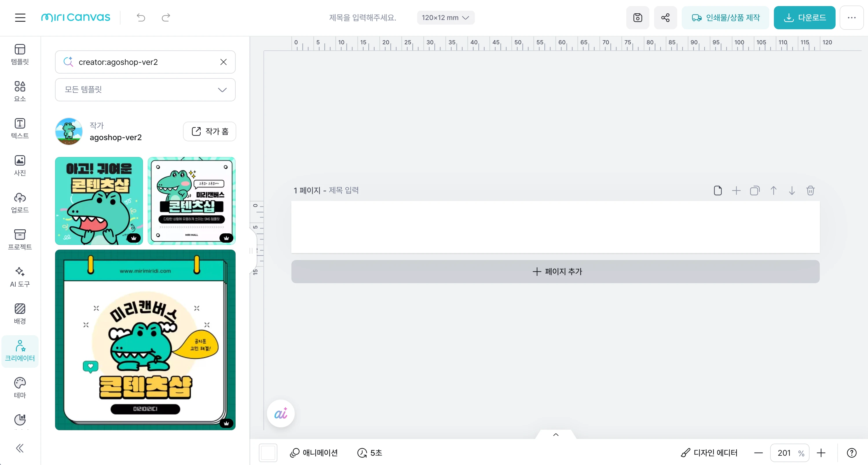The height and width of the screenshot is (465, 868).
Task: Click the undo arrow icon
Action: tap(141, 18)
